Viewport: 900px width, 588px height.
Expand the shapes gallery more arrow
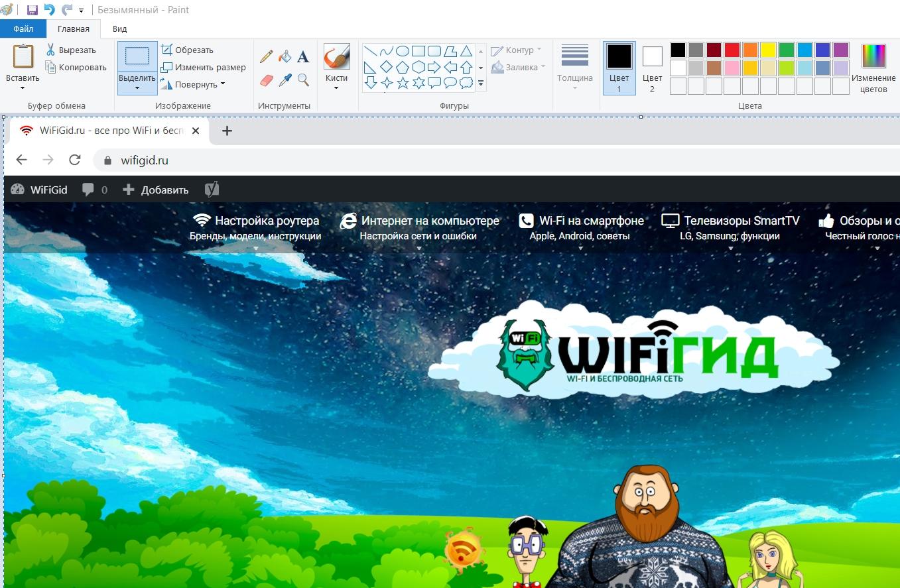[x=481, y=84]
